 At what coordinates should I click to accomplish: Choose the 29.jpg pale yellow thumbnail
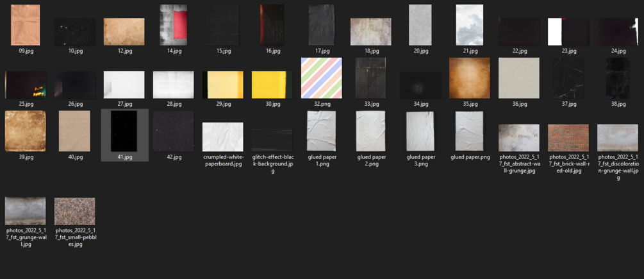click(222, 85)
